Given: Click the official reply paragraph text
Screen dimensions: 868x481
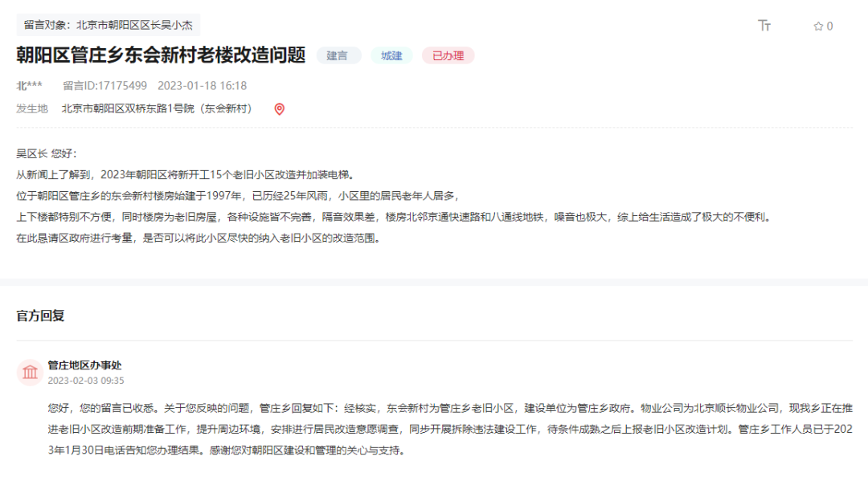Looking at the screenshot, I should tap(434, 428).
